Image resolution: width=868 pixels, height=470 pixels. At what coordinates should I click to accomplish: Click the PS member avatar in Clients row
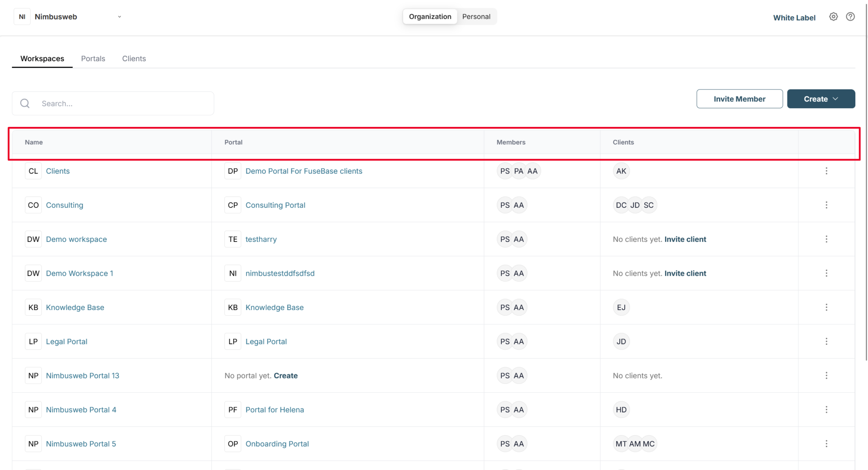pyautogui.click(x=504, y=171)
